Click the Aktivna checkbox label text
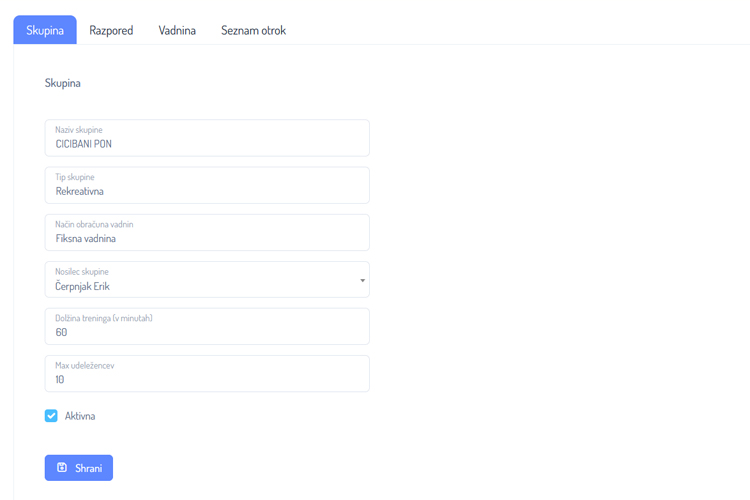750x500 pixels. (x=80, y=416)
